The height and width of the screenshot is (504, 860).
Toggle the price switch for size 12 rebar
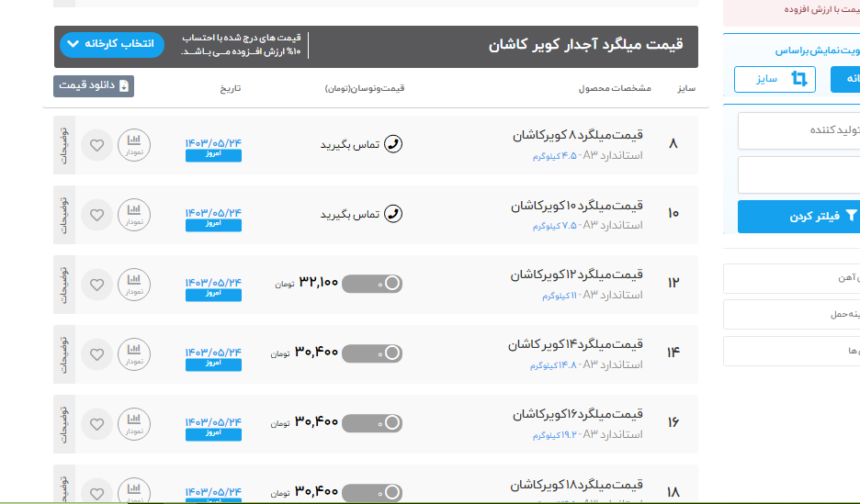coord(372,284)
